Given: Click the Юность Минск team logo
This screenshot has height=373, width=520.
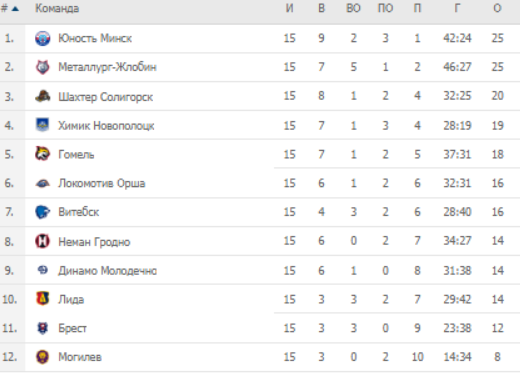Looking at the screenshot, I should tap(43, 38).
